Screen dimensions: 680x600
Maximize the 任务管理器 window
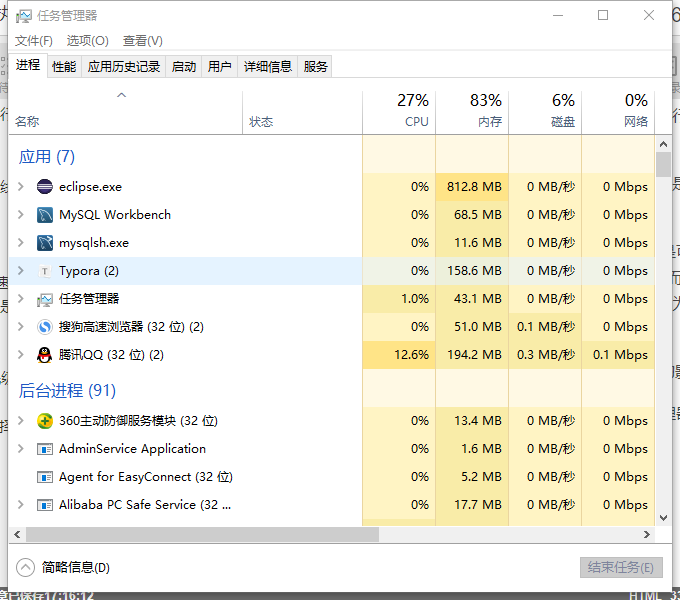click(x=603, y=16)
